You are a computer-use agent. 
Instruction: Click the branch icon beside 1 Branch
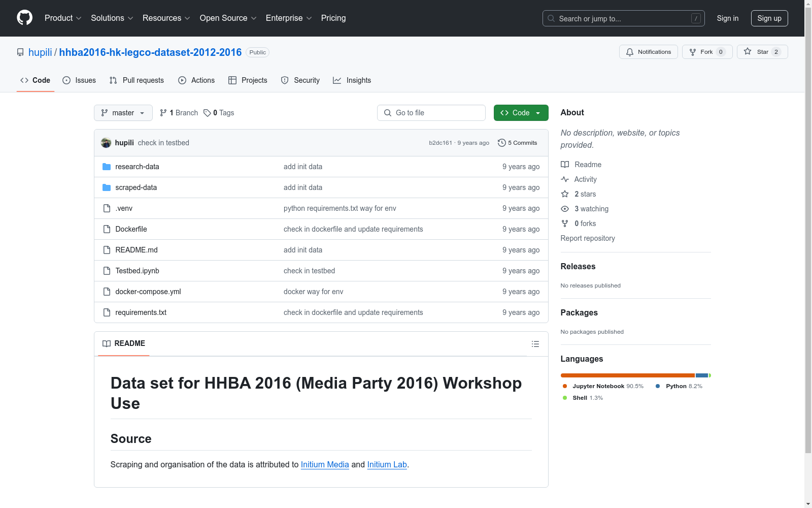[x=163, y=113]
